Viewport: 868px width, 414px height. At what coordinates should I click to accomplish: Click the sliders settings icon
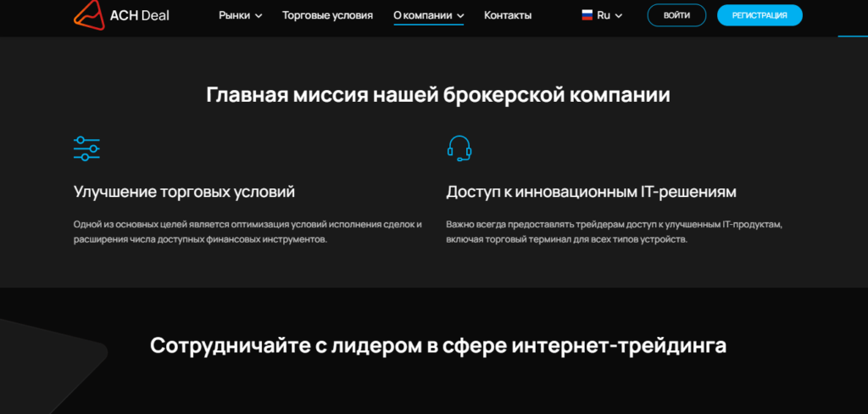86,148
